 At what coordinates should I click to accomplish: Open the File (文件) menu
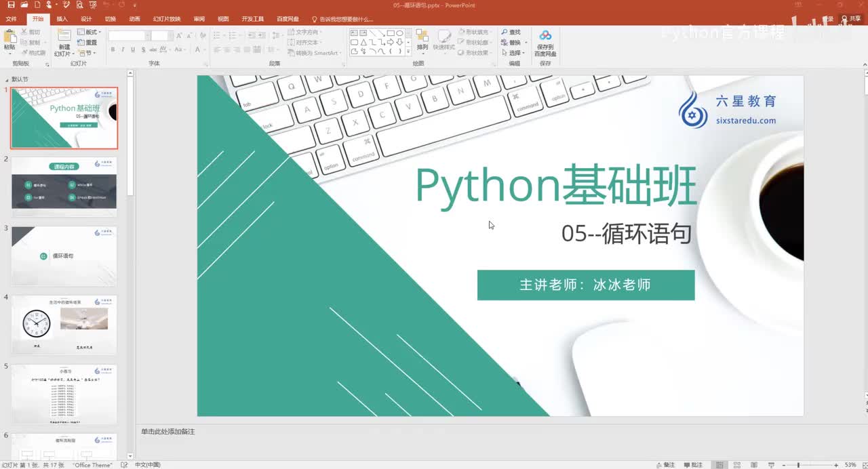tap(11, 19)
